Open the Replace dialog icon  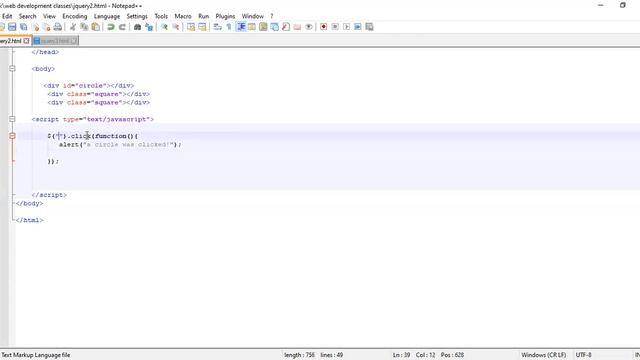point(149,27)
